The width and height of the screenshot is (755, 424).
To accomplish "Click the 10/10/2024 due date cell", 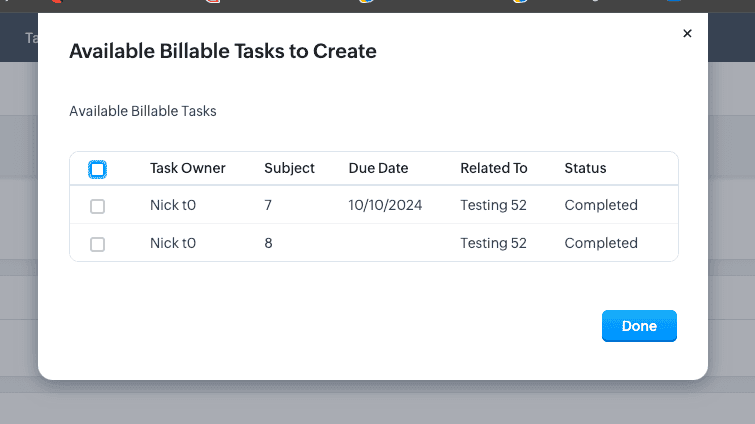I will coord(385,205).
